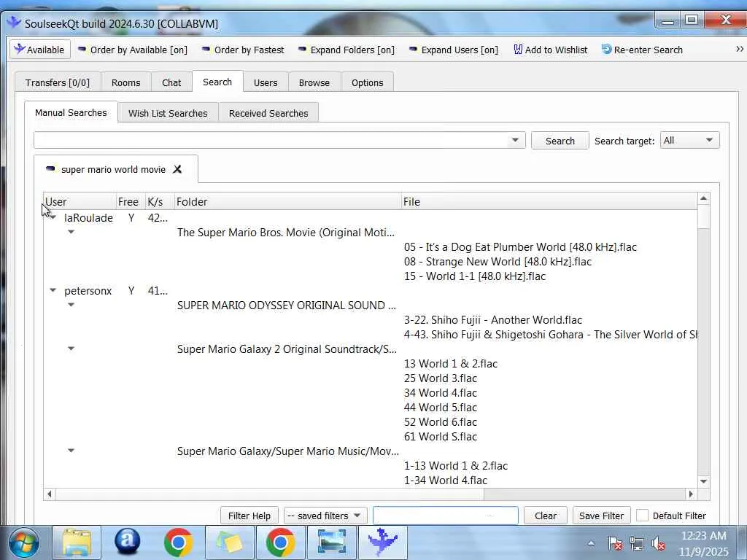Switch to the Rooms tab
Viewport: 747px width, 560px height.
point(125,82)
